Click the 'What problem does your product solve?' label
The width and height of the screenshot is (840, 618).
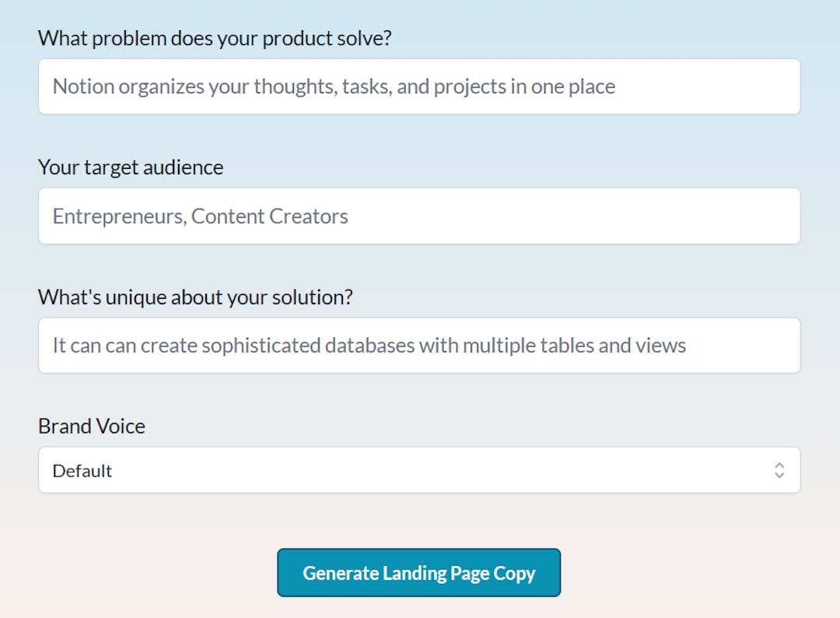point(215,37)
